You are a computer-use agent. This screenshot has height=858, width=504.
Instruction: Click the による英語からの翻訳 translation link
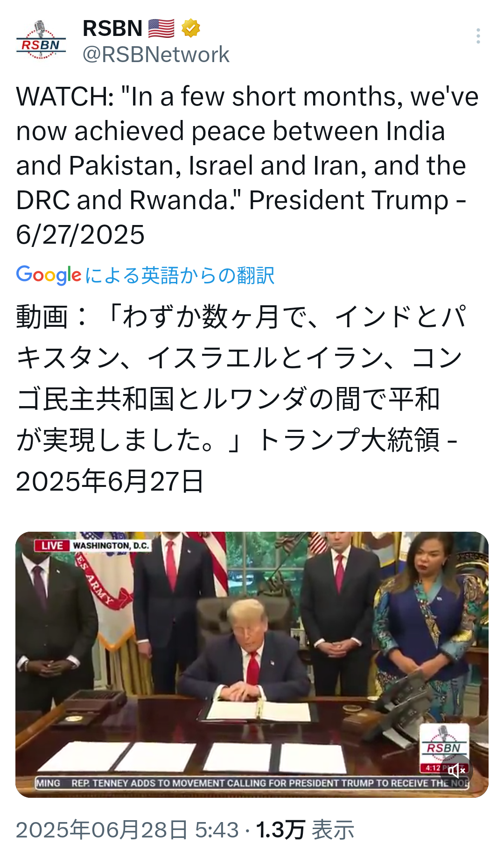180,275
